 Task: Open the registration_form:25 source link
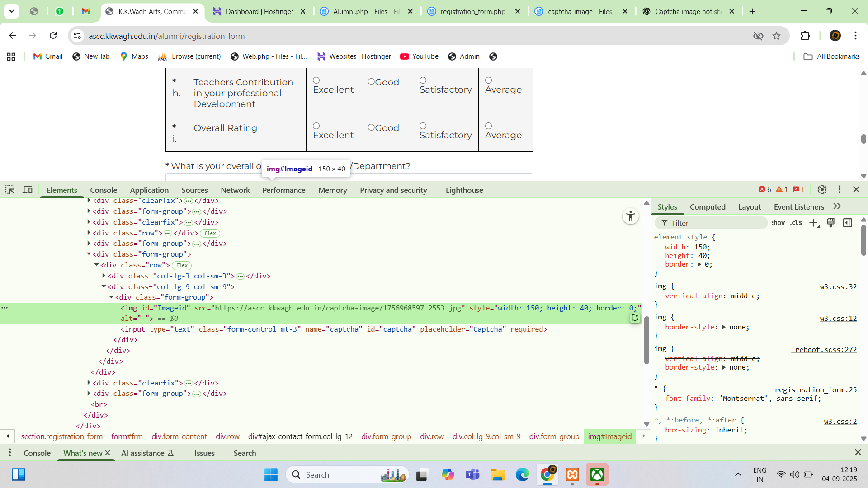(x=816, y=389)
